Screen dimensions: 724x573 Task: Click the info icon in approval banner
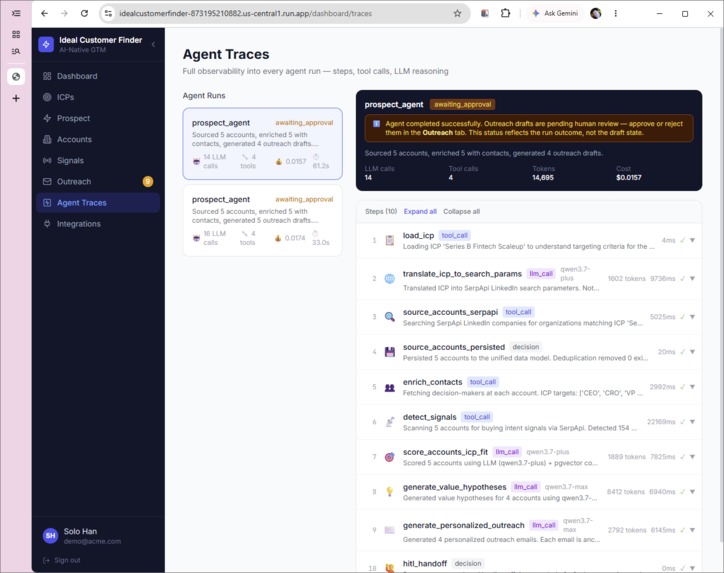click(376, 124)
